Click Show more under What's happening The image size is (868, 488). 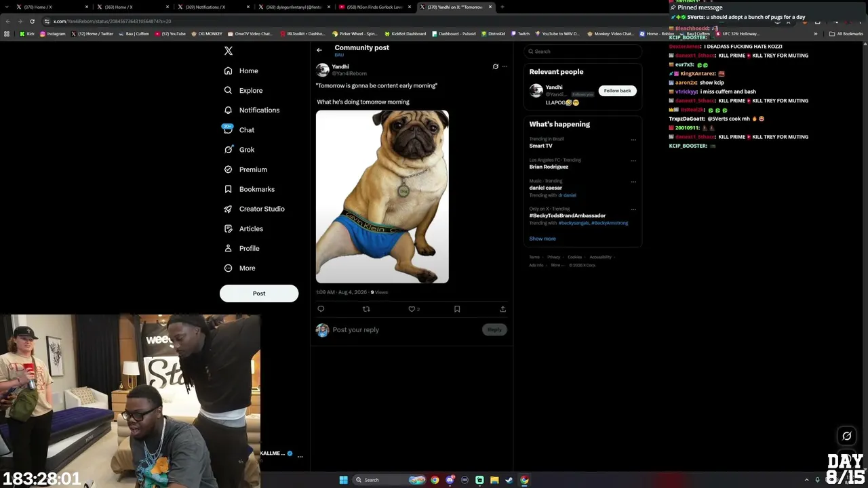pos(542,239)
